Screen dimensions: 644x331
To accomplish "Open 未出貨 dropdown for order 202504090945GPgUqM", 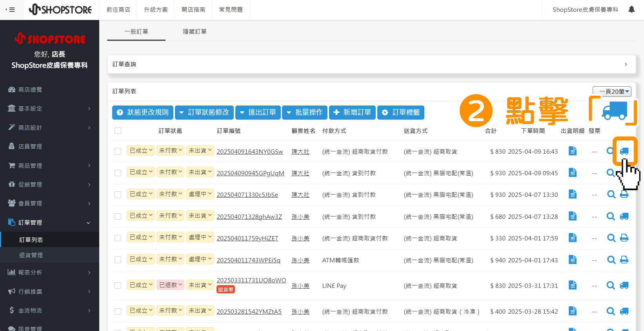I will [x=200, y=172].
